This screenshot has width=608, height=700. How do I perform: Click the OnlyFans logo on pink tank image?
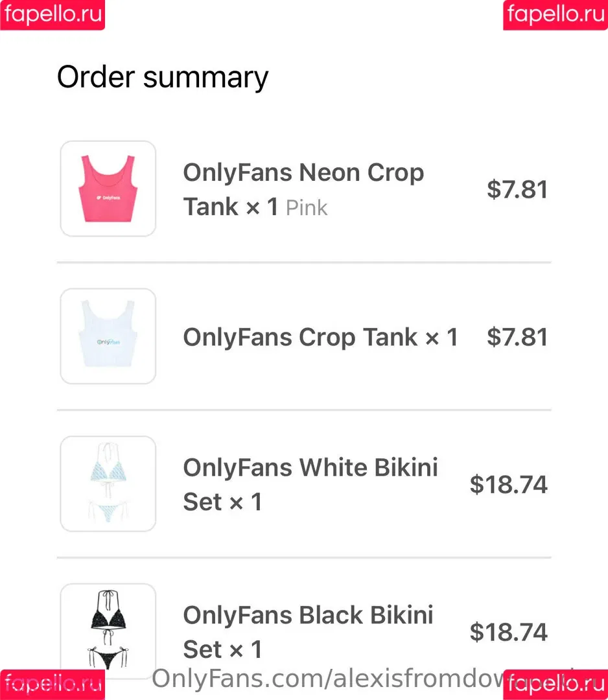coord(108,197)
